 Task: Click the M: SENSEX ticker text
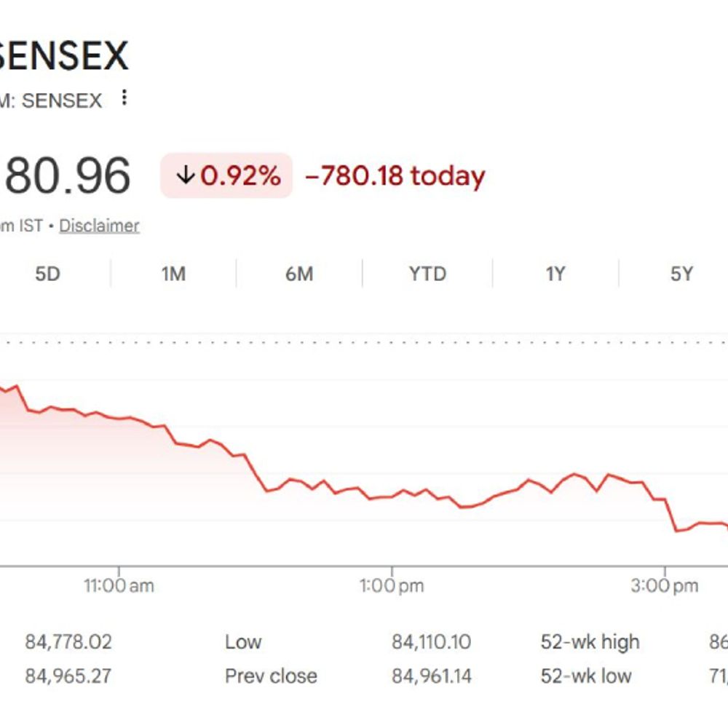[51, 100]
